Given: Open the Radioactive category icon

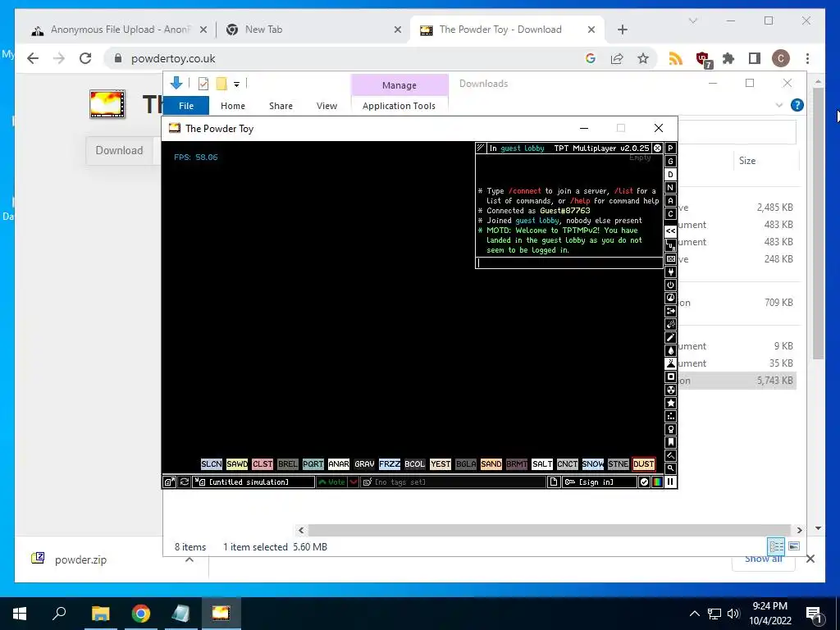Looking at the screenshot, I should click(x=670, y=390).
